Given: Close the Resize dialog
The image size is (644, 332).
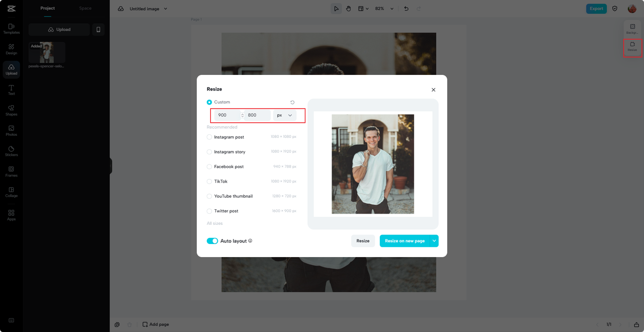Looking at the screenshot, I should [433, 90].
